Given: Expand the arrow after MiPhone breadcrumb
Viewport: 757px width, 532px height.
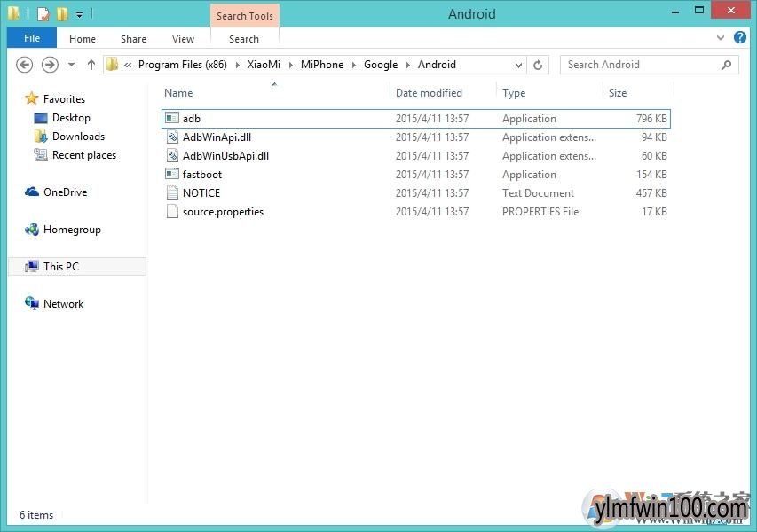Looking at the screenshot, I should coord(354,65).
